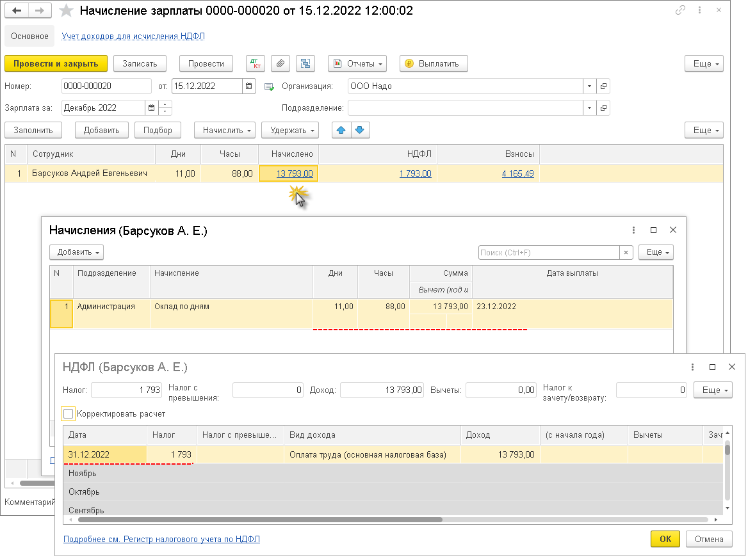Click the posted-document status icon near date
The width and height of the screenshot is (748, 560).
tap(269, 87)
